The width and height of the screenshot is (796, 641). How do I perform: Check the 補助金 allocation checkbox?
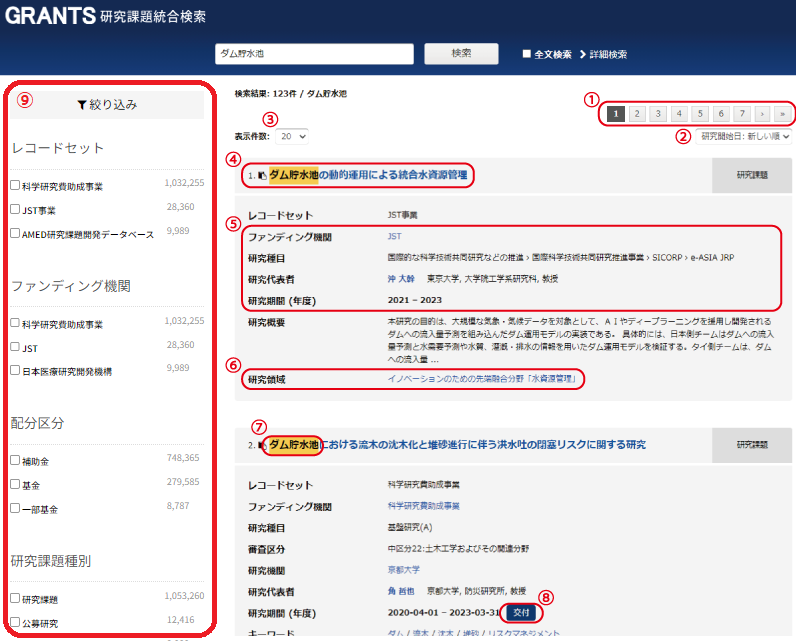pos(15,460)
